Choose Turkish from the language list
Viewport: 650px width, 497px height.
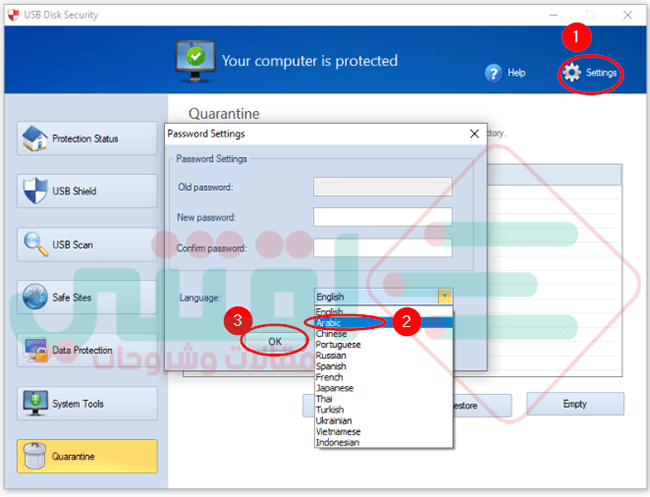pyautogui.click(x=383, y=410)
